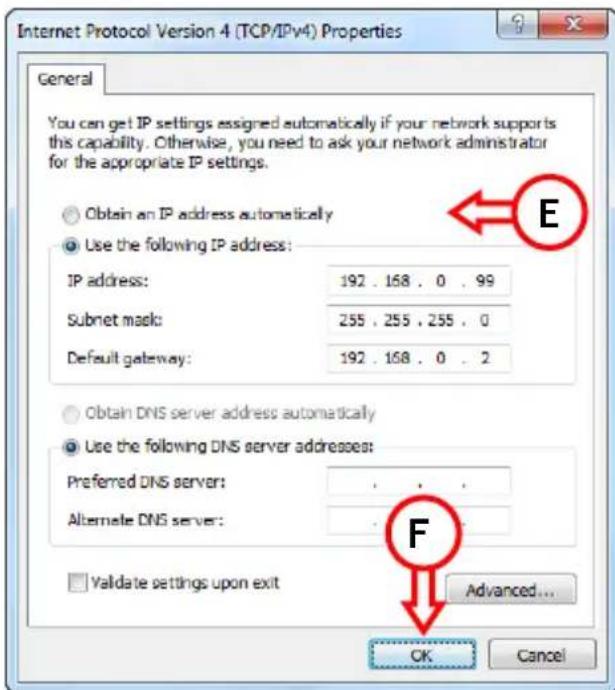Select Obtain DNS server address automatically
The image size is (615, 690).
[71, 414]
